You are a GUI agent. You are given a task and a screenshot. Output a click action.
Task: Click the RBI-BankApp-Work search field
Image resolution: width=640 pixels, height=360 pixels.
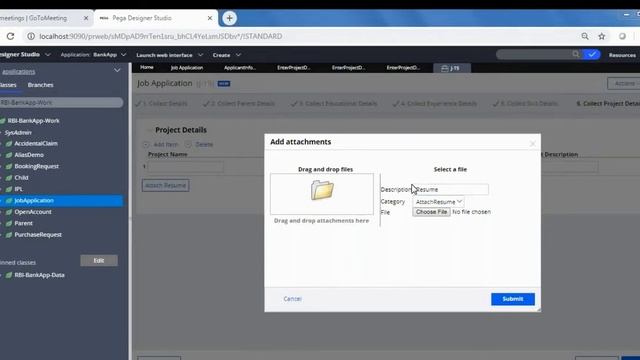[x=60, y=102]
